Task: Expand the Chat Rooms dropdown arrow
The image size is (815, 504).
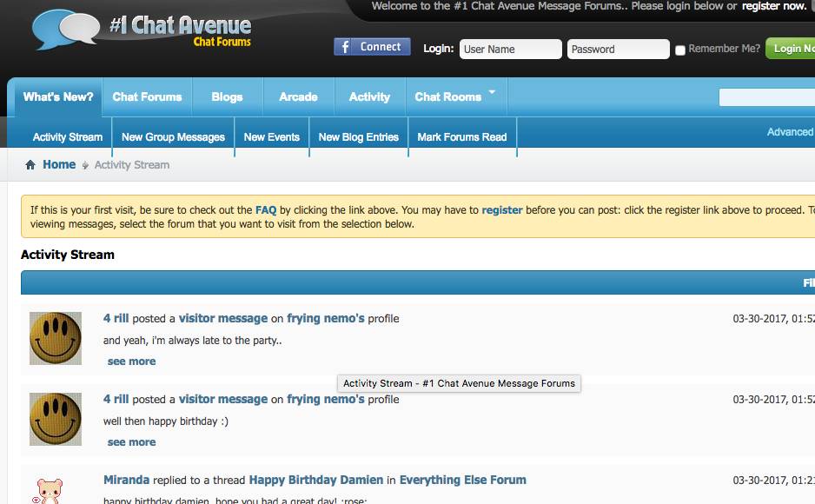Action: tap(492, 92)
